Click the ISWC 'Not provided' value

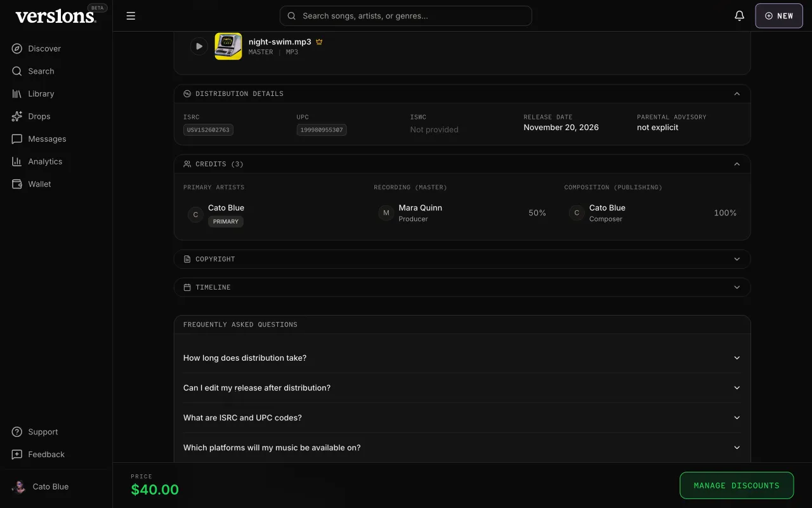click(434, 130)
